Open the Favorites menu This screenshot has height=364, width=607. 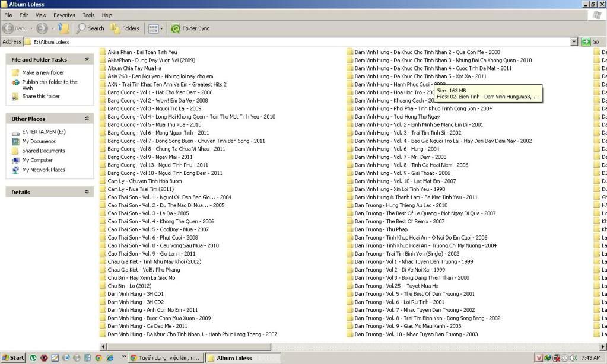pyautogui.click(x=64, y=15)
